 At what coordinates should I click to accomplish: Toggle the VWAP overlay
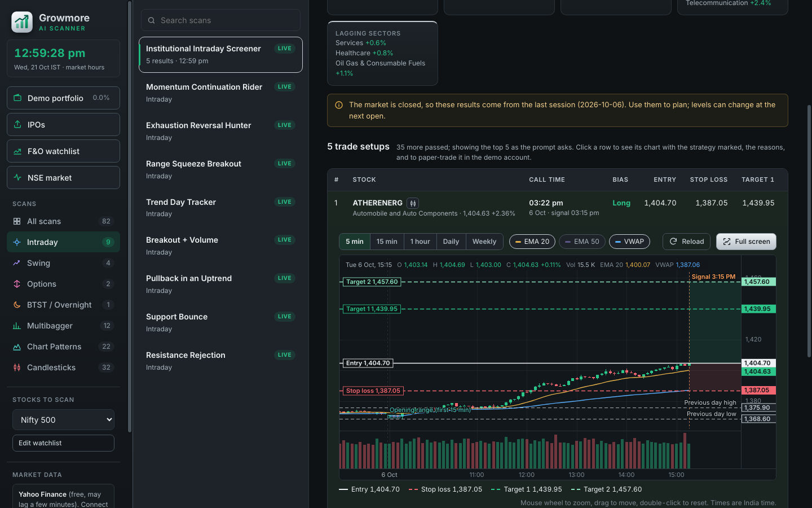(629, 242)
